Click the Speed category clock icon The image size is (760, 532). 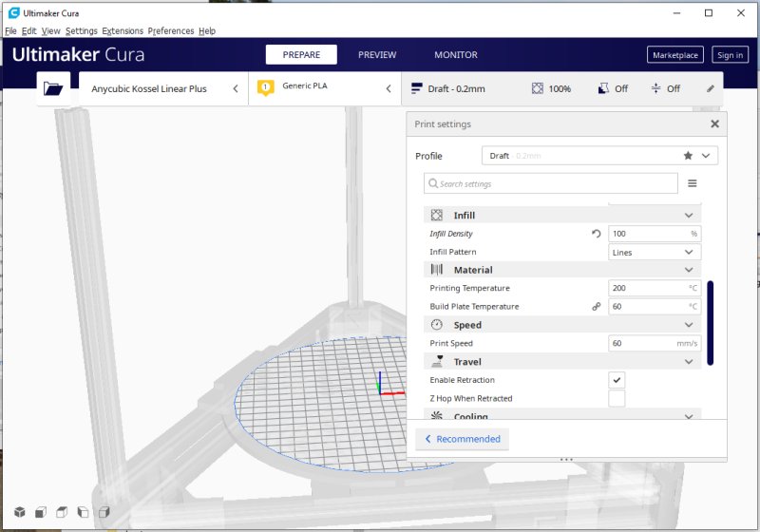437,325
